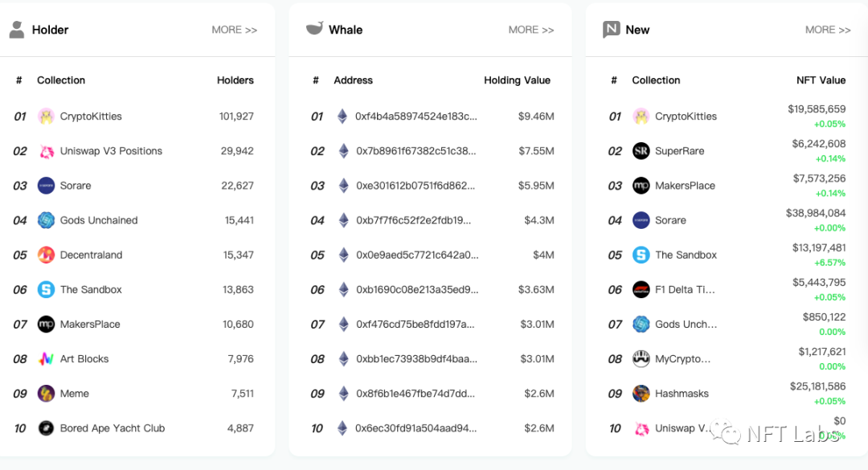Open whale address 0xb7f7f6c52f2e2fdb19
Screen dimensions: 868x470
point(414,220)
